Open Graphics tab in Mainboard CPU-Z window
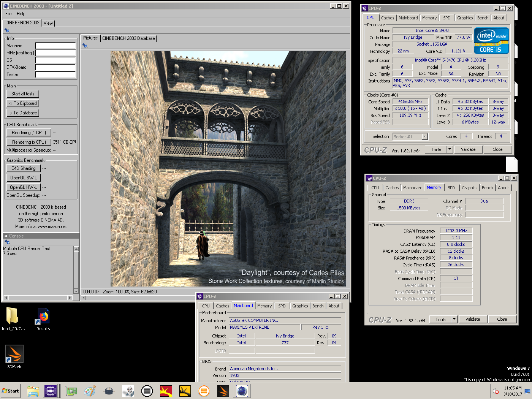The height and width of the screenshot is (399, 532). pyautogui.click(x=300, y=306)
